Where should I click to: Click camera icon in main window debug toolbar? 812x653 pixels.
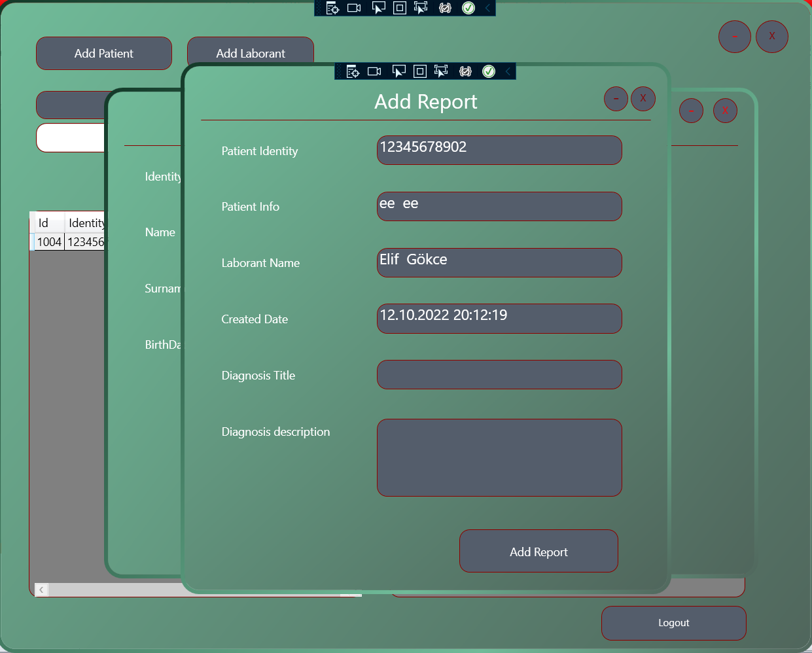pos(354,8)
